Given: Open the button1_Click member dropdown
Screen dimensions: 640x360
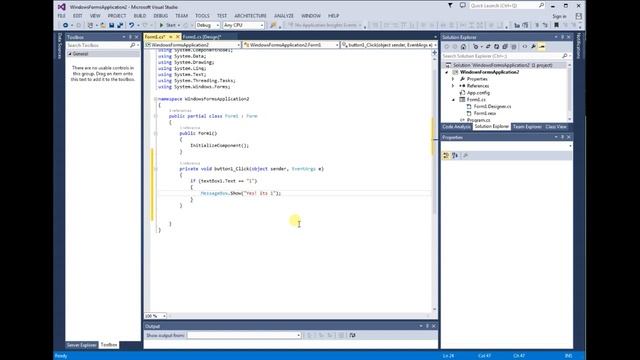Looking at the screenshot, I should coord(389,45).
